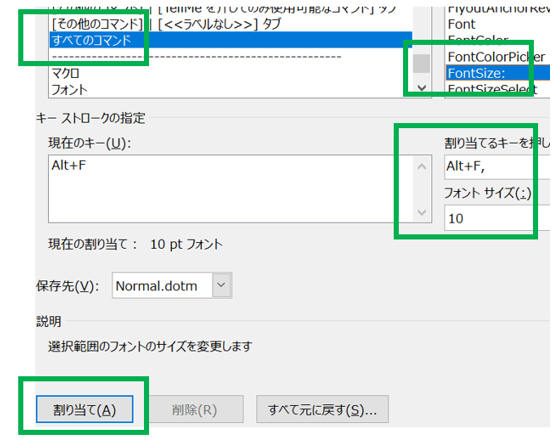Select すべてのコマンド in category list

[231, 40]
